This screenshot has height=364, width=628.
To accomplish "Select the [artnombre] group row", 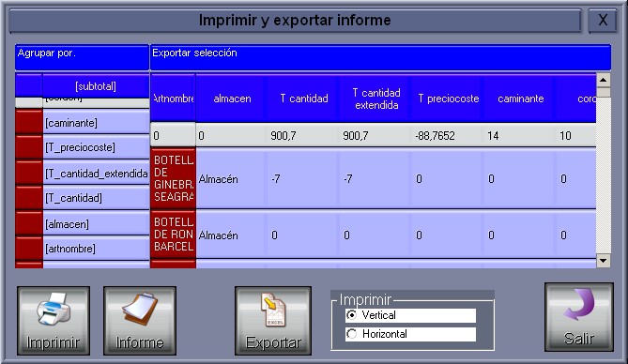I will pos(96,249).
